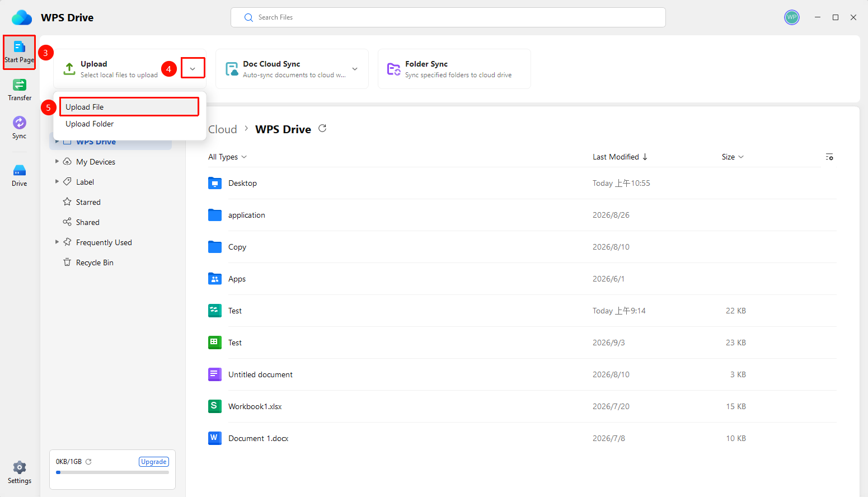Select the 22 KB Test file
This screenshot has height=497, width=868.
pyautogui.click(x=522, y=311)
